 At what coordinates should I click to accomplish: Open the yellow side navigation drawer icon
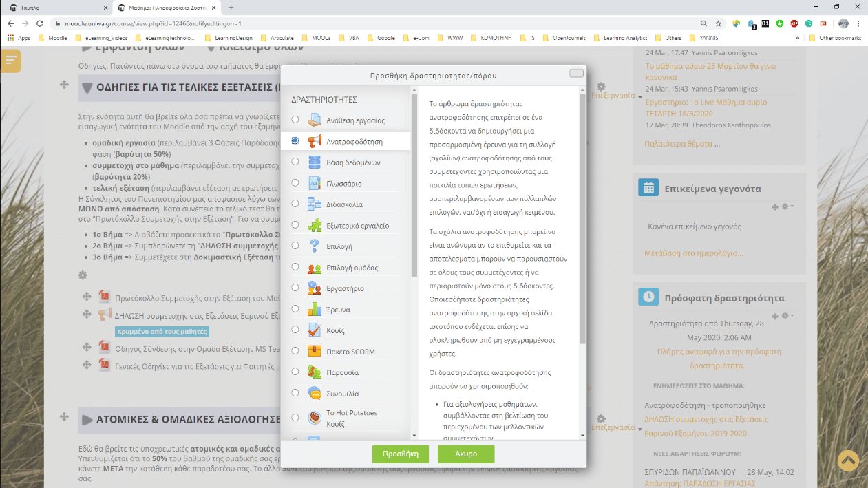(10, 61)
